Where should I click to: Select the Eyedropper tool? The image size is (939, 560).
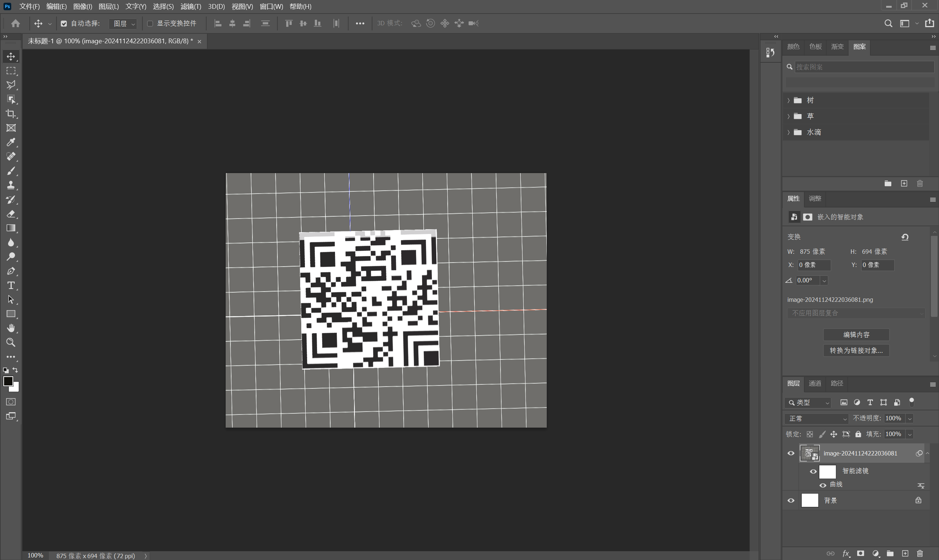pos(11,142)
